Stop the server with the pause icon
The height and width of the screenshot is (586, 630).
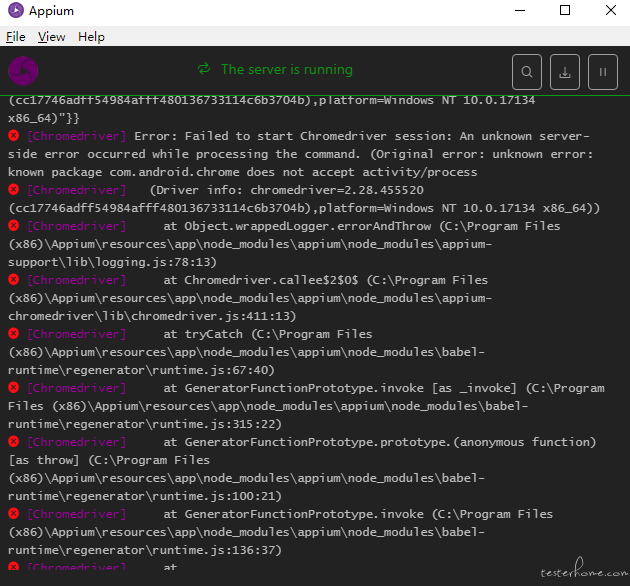pyautogui.click(x=602, y=72)
